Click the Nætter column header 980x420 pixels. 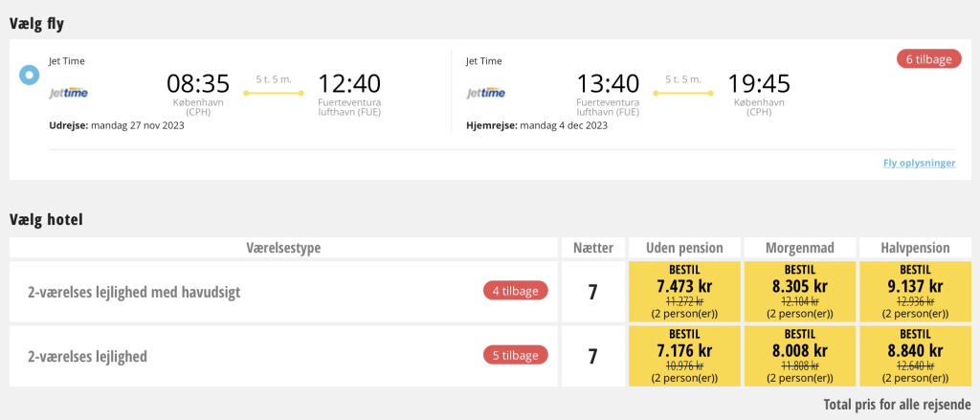click(593, 248)
